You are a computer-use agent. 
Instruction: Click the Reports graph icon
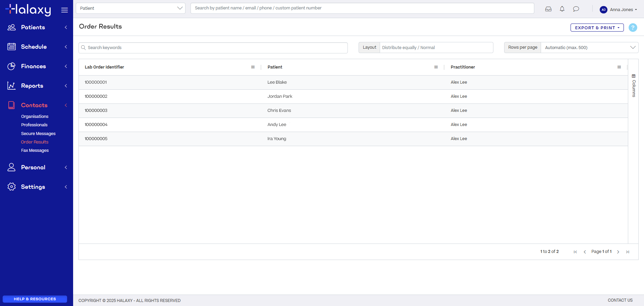point(11,86)
